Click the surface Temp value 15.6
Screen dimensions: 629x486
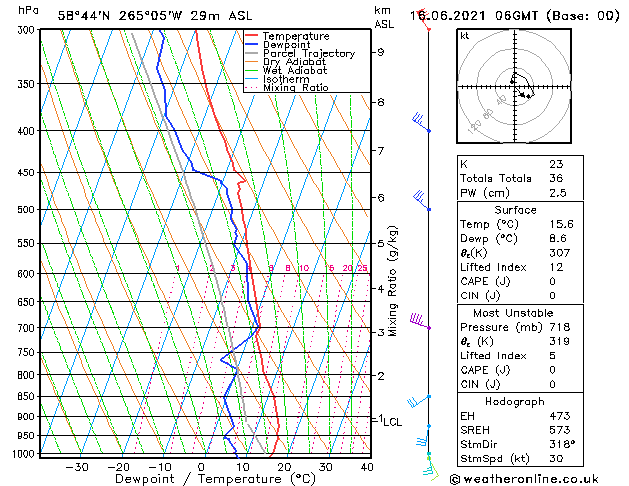562,224
